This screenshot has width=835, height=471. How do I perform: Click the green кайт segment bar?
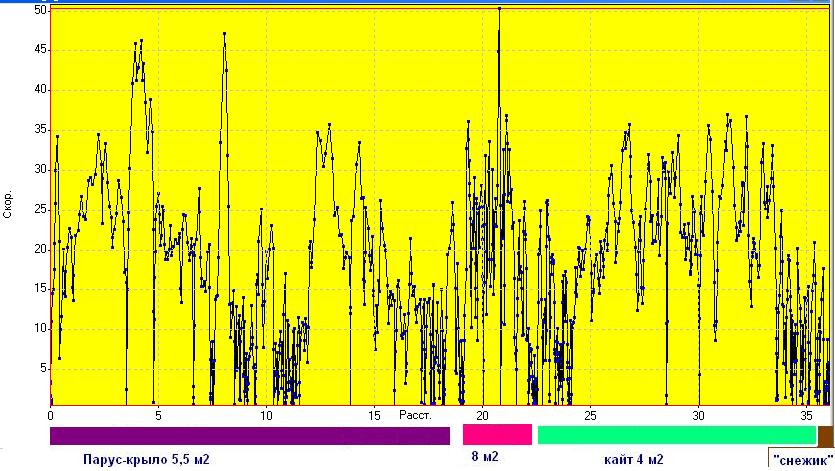676,435
